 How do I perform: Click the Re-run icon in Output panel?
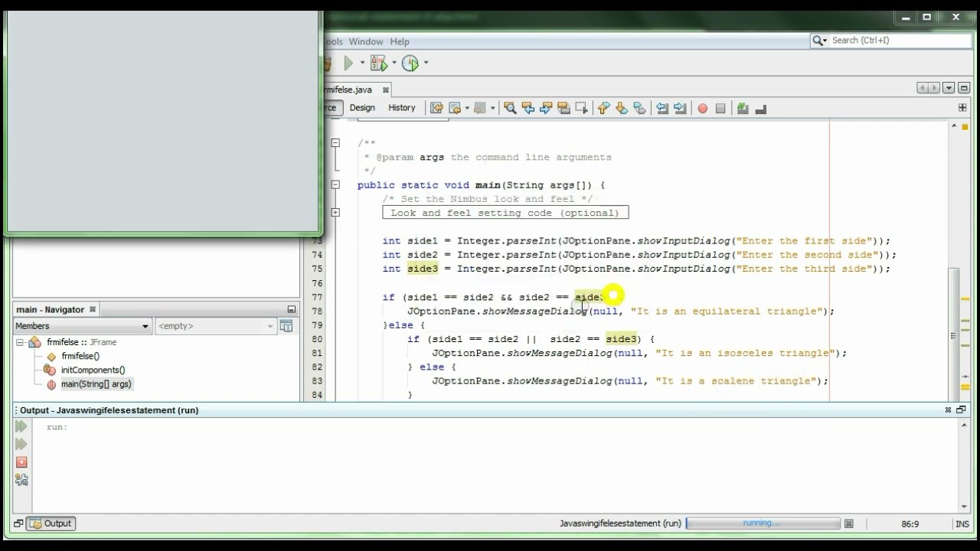pos(21,426)
